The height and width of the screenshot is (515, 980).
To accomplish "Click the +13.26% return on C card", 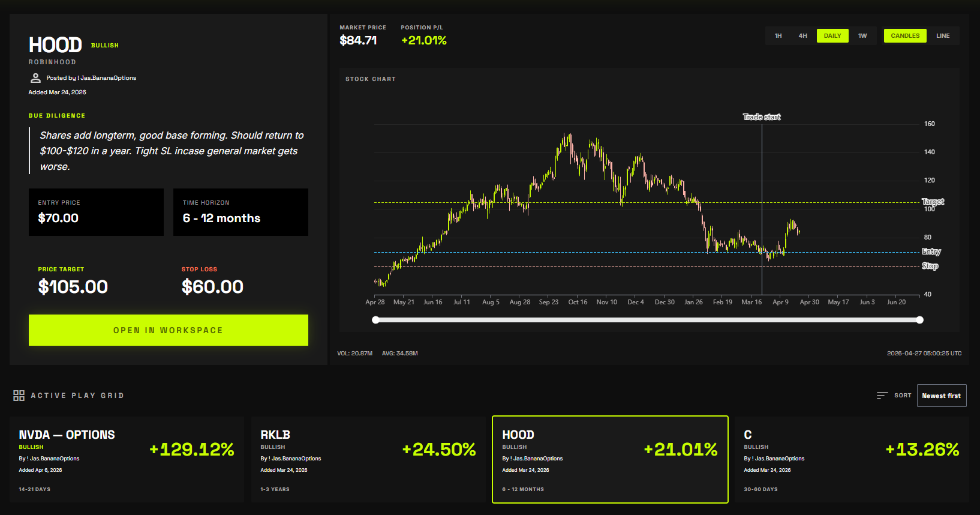I will coord(922,450).
